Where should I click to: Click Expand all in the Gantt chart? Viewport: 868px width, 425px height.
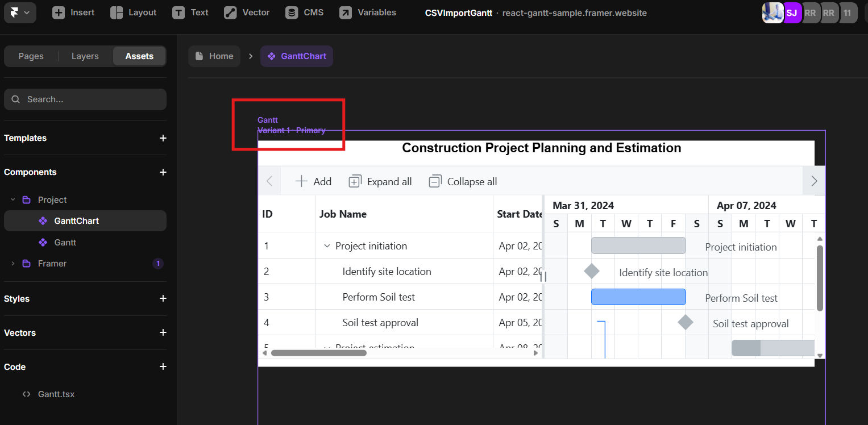click(x=380, y=181)
